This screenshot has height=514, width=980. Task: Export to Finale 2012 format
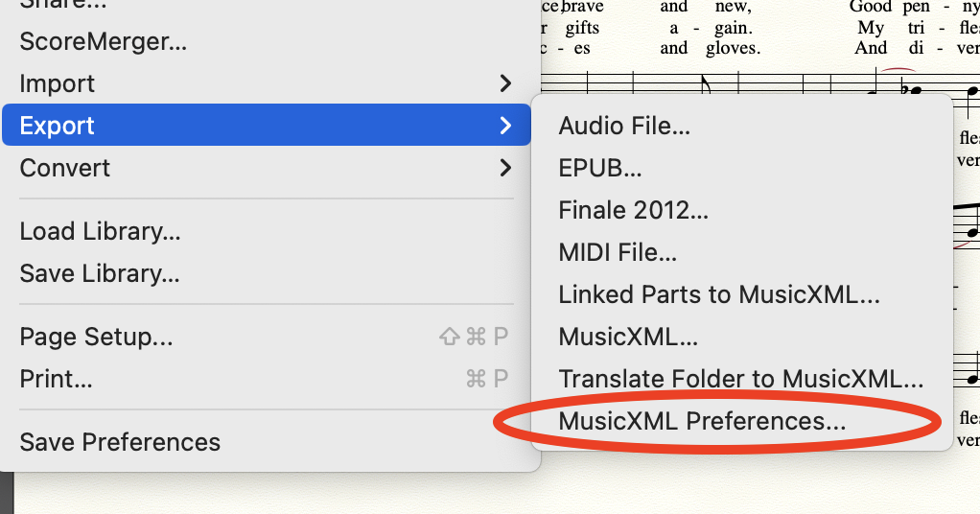pyautogui.click(x=634, y=210)
